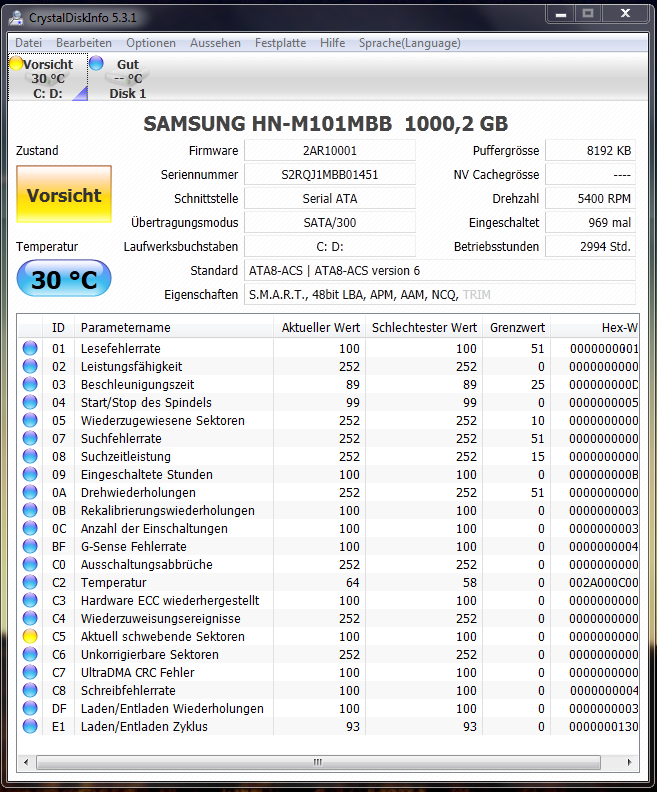The width and height of the screenshot is (657, 792).
Task: Open the Datei menu
Action: point(28,43)
